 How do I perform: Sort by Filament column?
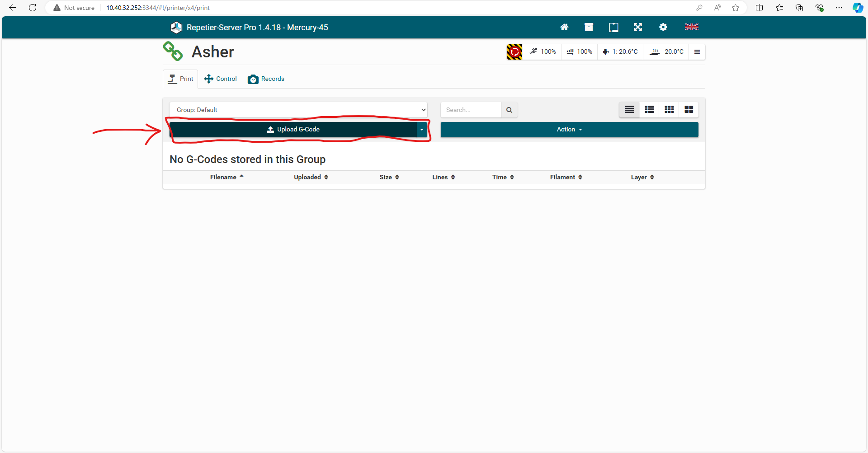point(566,177)
